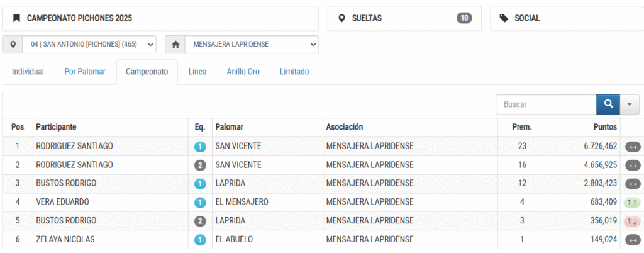Click the unchanged-position indicator for 6.726,462 points

tap(633, 147)
